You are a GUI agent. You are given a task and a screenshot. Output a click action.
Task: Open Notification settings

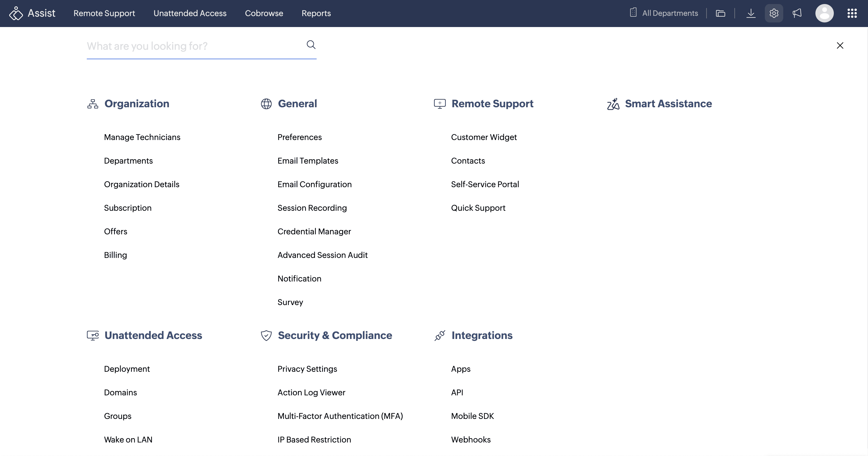(300, 279)
